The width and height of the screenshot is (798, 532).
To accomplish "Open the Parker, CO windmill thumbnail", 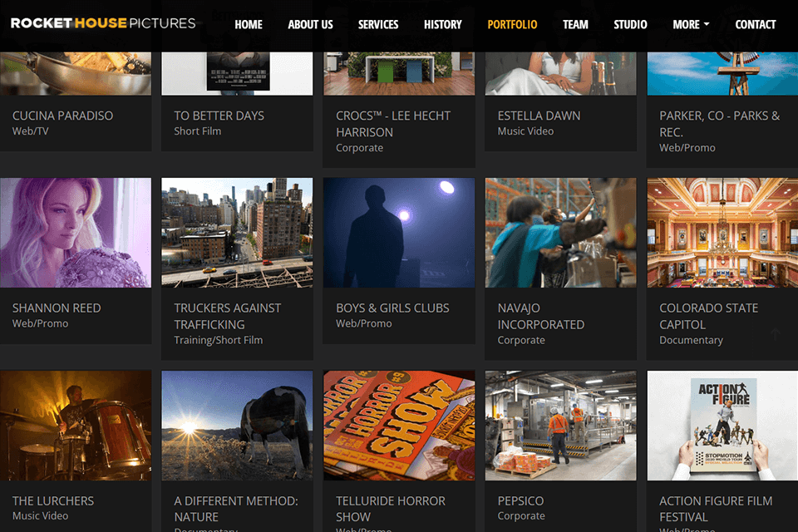I will click(x=722, y=73).
